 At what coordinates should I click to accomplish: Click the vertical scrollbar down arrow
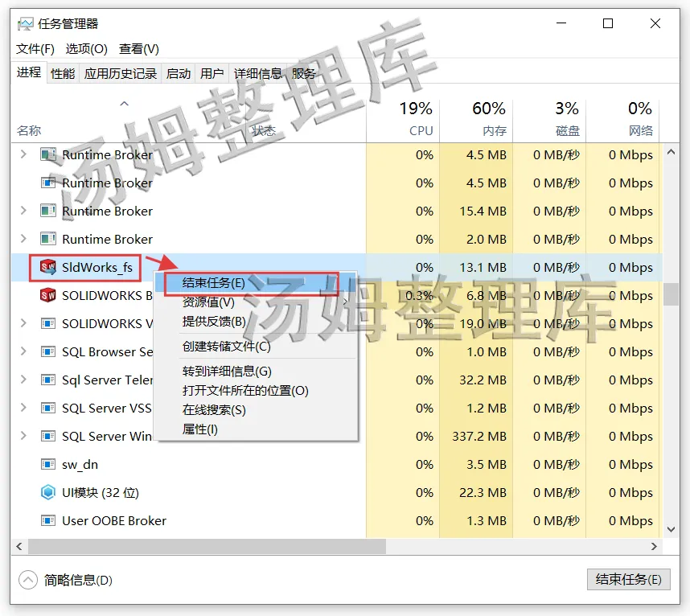pos(671,529)
